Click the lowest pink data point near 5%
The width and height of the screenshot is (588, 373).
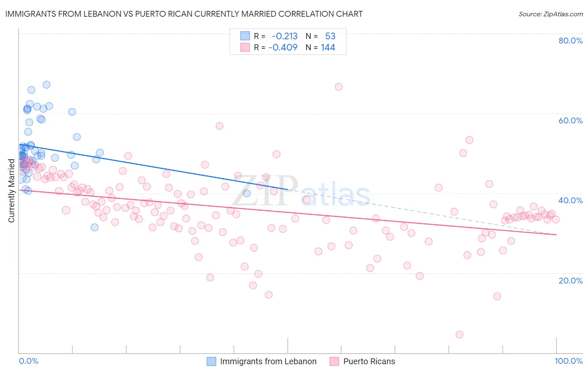pos(459,335)
